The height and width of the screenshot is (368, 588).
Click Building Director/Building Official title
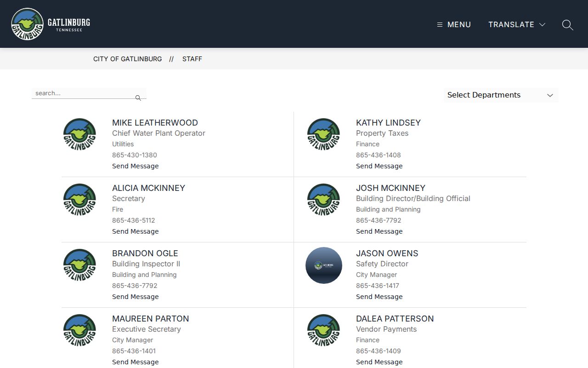coord(413,199)
